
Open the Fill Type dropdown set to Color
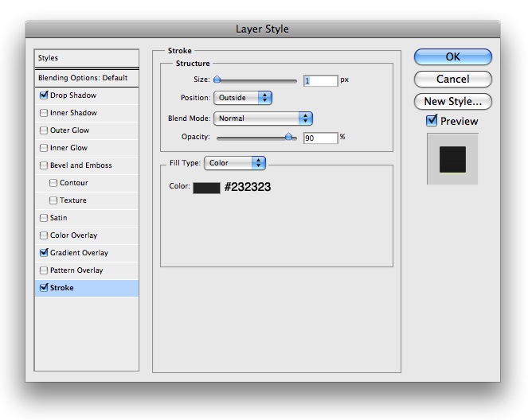click(235, 163)
